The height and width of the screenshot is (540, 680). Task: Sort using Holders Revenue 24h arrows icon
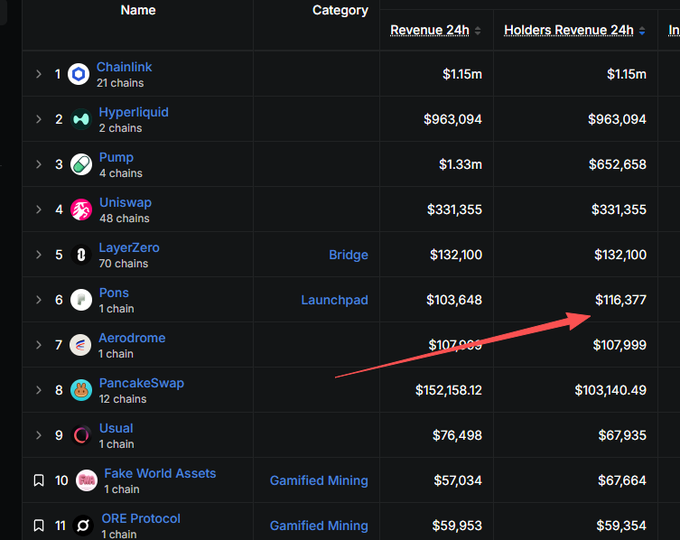642,30
